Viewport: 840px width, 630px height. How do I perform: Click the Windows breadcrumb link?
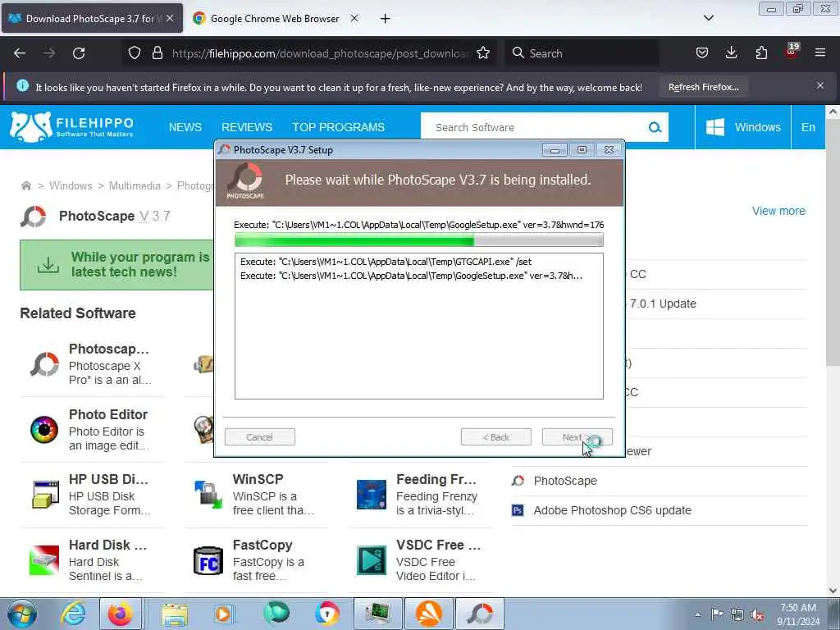point(71,186)
